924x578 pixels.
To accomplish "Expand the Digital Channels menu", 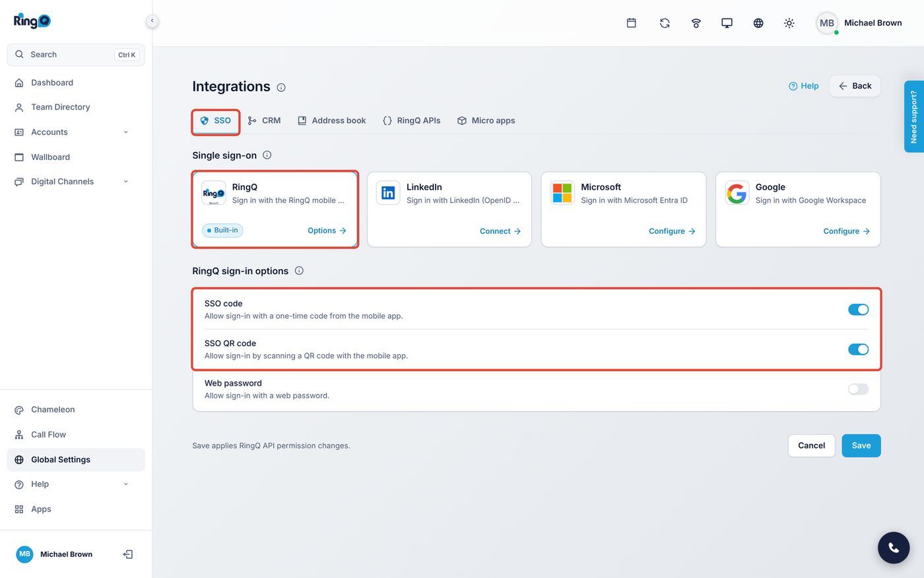I will pos(76,182).
